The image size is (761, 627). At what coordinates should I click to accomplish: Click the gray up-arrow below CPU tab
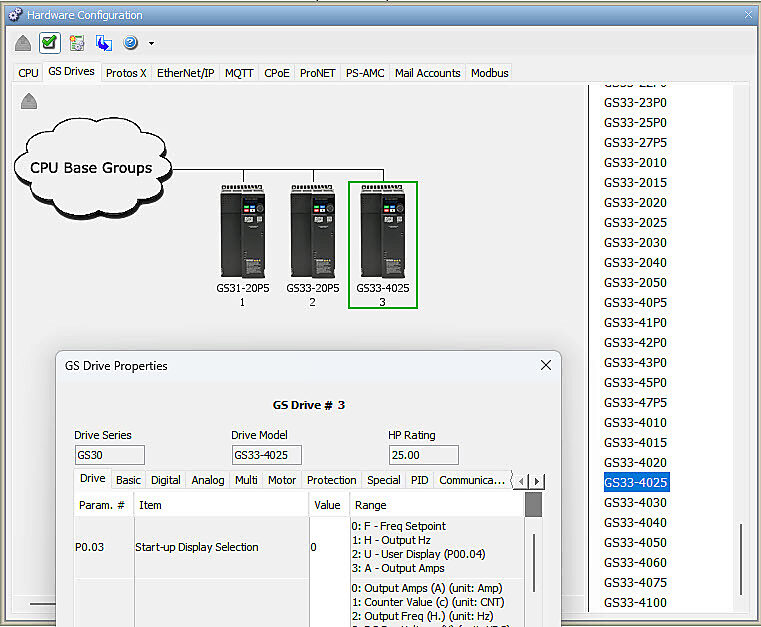pos(29,101)
